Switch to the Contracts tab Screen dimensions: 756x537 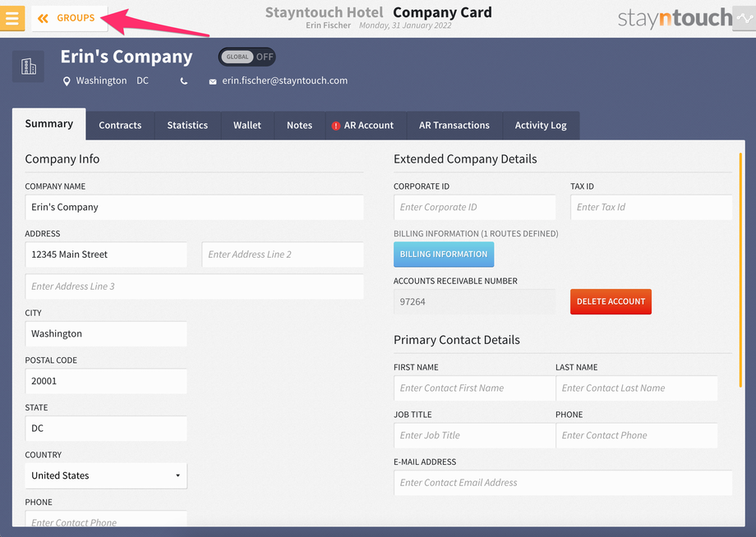point(120,126)
